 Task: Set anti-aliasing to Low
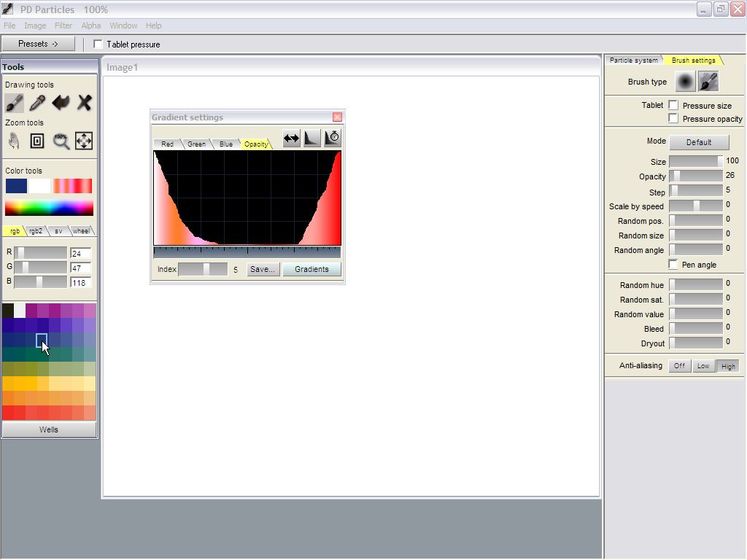pyautogui.click(x=703, y=366)
